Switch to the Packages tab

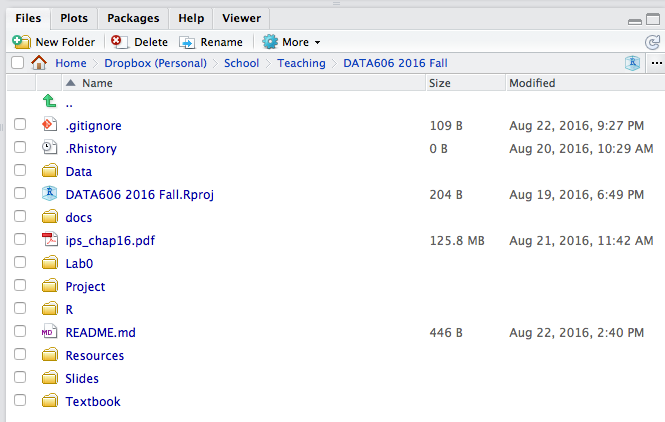pyautogui.click(x=133, y=18)
